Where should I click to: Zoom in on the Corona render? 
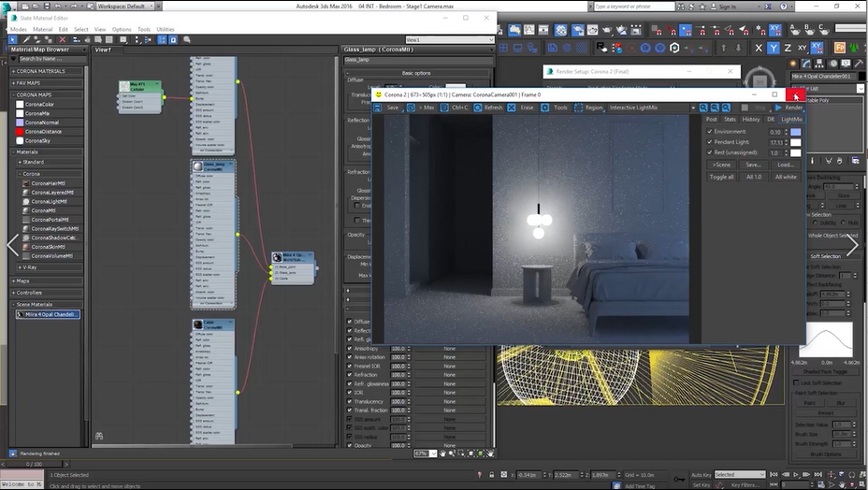tap(703, 108)
